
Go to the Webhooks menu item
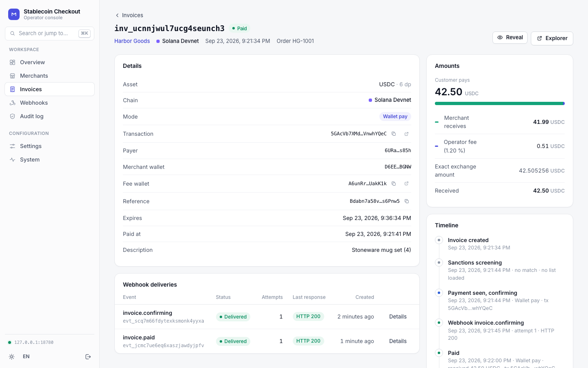click(49, 103)
